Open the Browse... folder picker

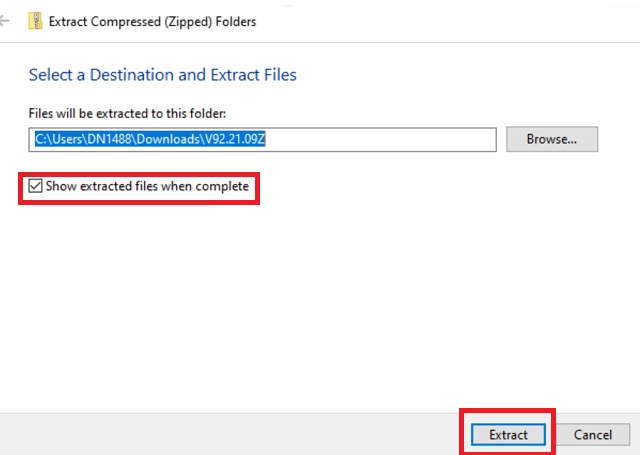(551, 139)
